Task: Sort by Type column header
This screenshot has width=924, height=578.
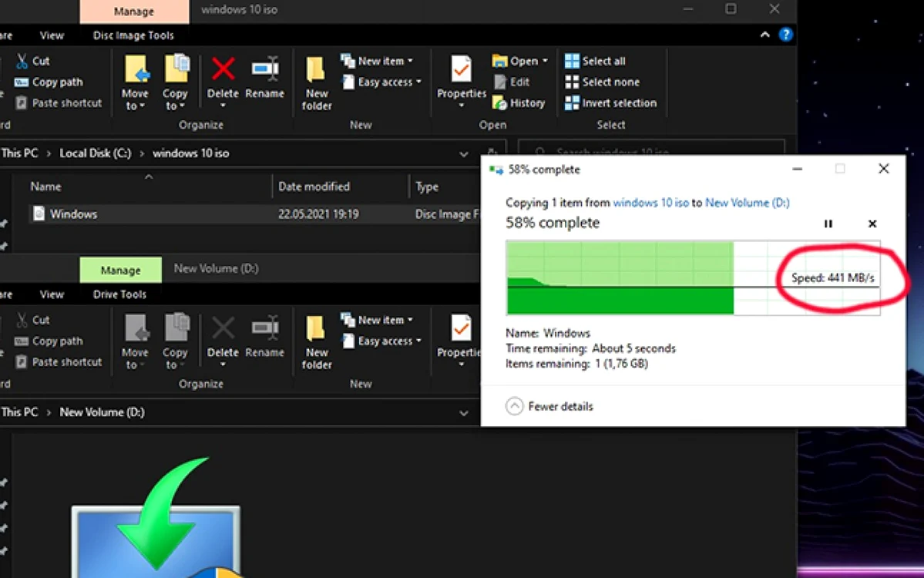Action: (x=427, y=187)
